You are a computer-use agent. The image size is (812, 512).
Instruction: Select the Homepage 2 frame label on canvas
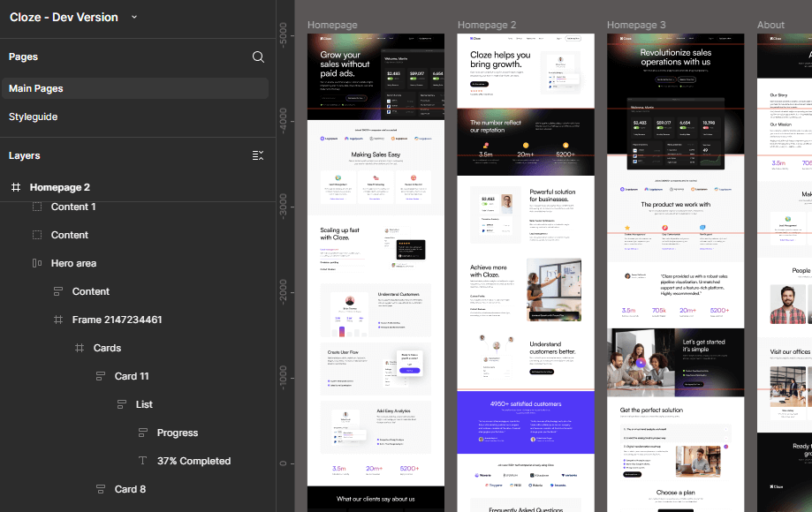pos(487,25)
